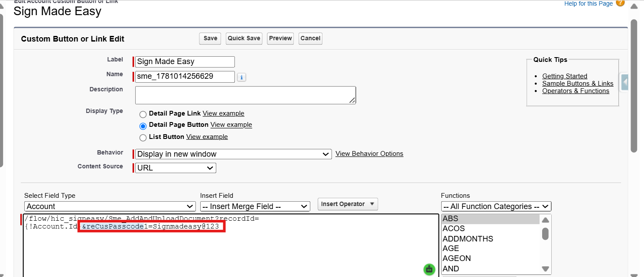Select ADDMONTHS in the functions list

pyautogui.click(x=468, y=239)
